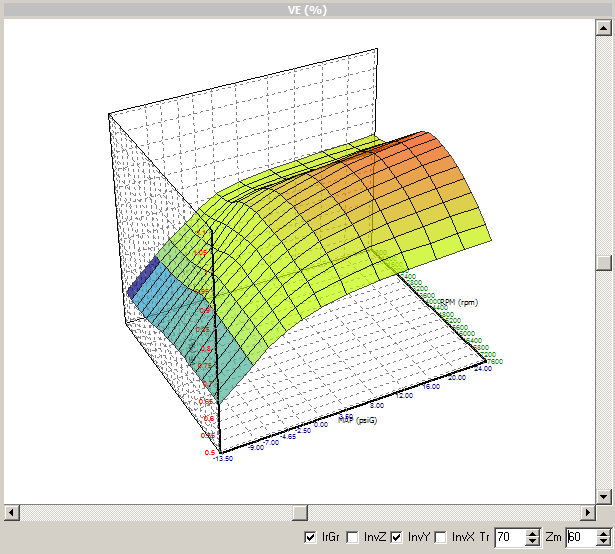Click the horizontal scrollbar thumb

pyautogui.click(x=298, y=512)
